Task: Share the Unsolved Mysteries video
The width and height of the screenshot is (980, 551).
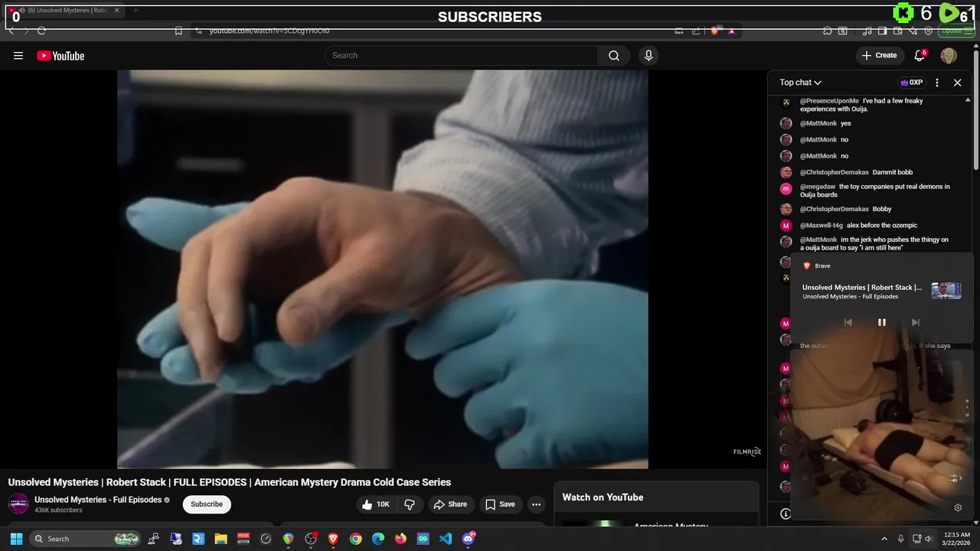Action: (449, 504)
